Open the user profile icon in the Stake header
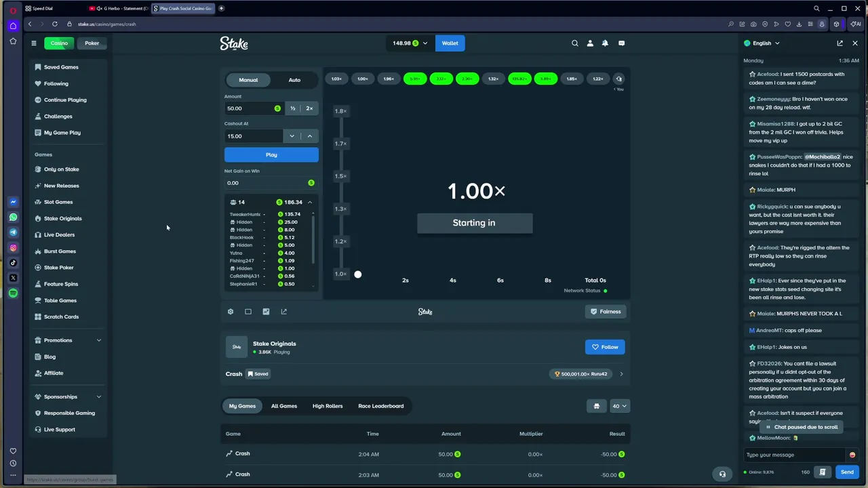Screen dimensions: 868x488 [x=590, y=43]
